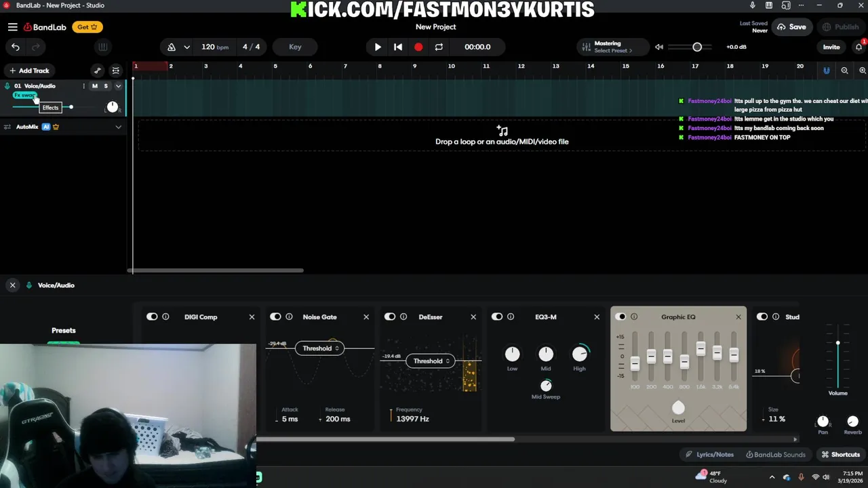
Task: Show info for DIGI Comp effect
Action: [165, 317]
